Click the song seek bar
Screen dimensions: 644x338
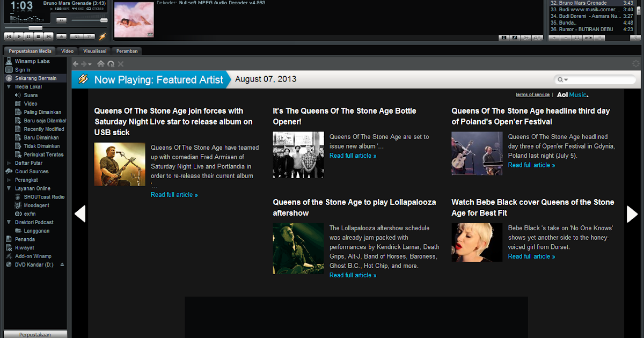(56, 28)
